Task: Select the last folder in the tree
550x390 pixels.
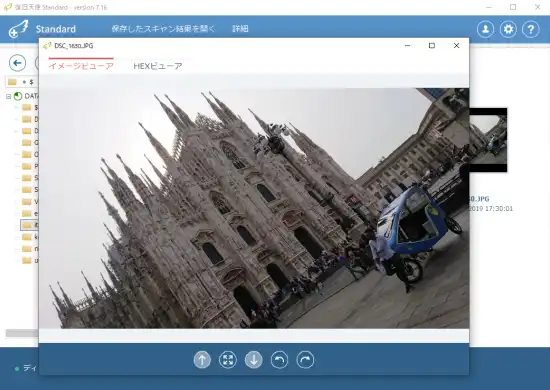Action: (x=28, y=260)
